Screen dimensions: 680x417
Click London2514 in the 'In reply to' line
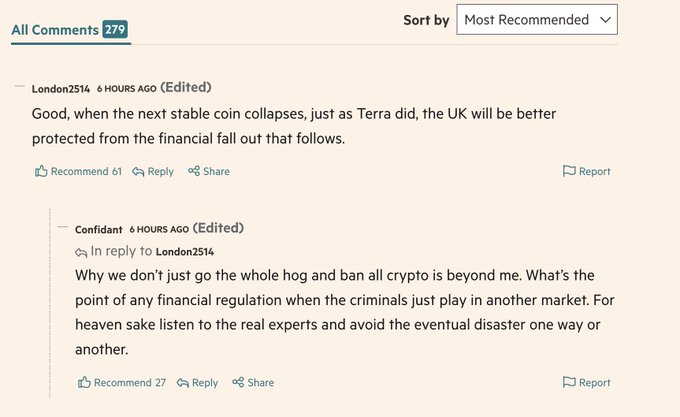coord(185,252)
